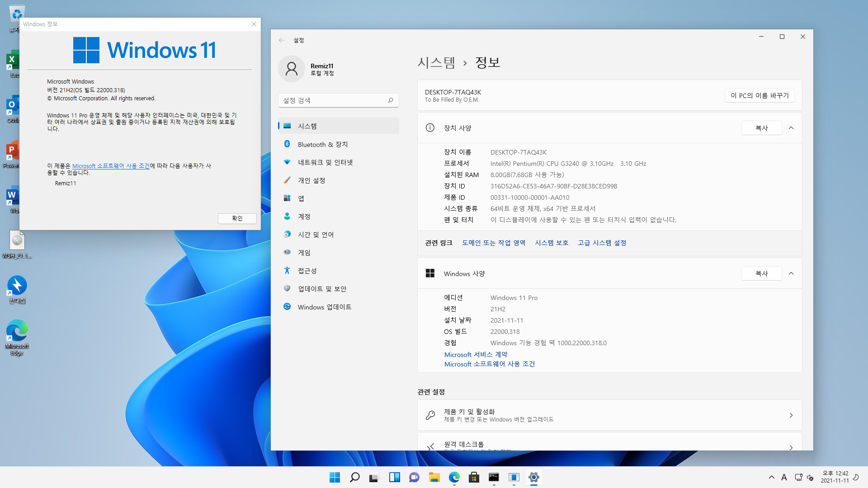This screenshot has height=488, width=868.
Task: Click the 게임 controller icon
Action: [x=287, y=252]
